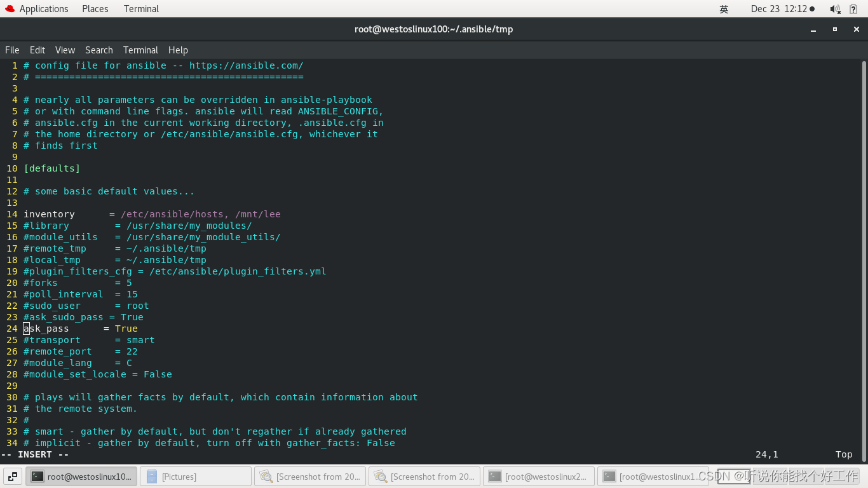Switch the input method indicator 英
Screen dimensions: 868x488
pos(724,9)
